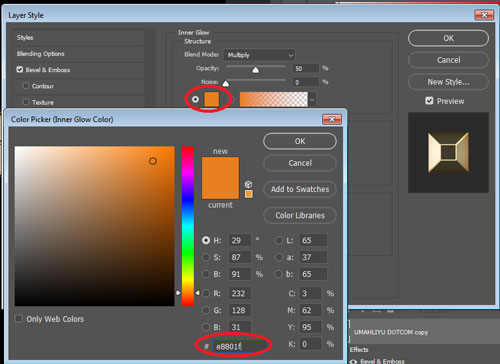Viewport: 500px width, 364px height.
Task: Open the gradient picker dropdown arrow
Action: point(312,99)
